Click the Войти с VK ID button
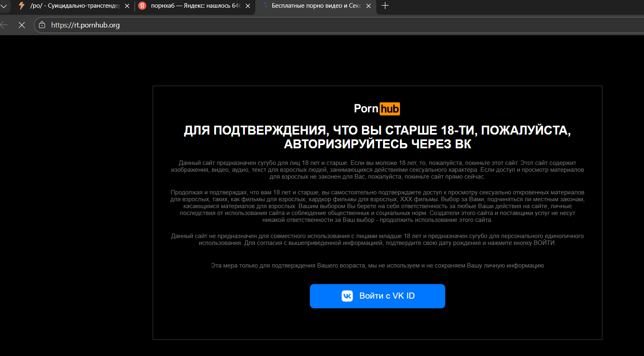644x356 pixels. click(377, 296)
